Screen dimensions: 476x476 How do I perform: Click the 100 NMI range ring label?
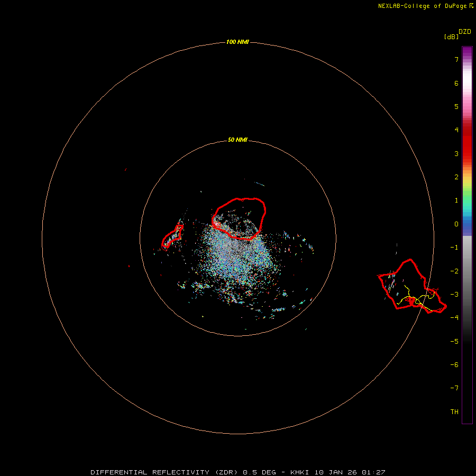point(237,42)
